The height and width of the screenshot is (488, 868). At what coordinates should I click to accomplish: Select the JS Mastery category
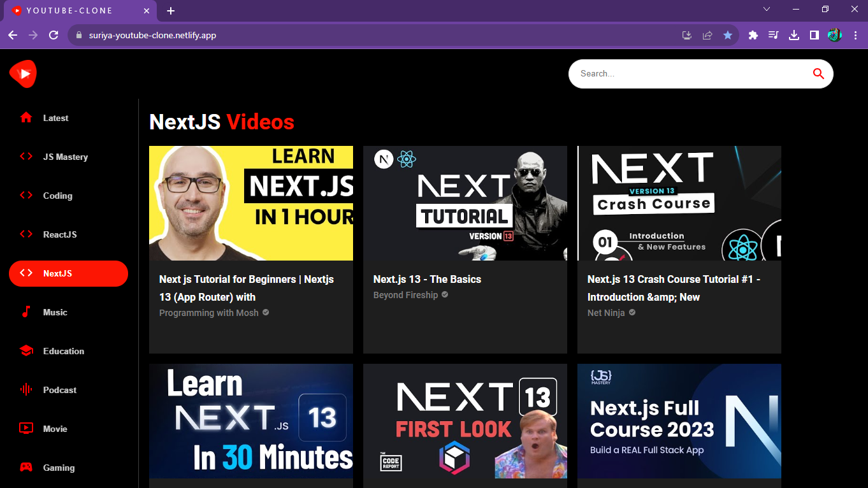click(x=68, y=157)
